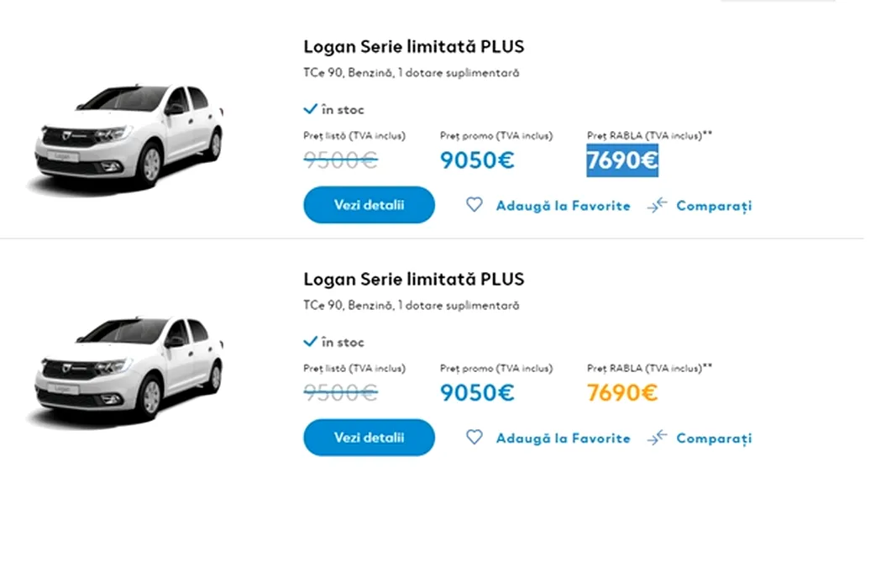Click the 'în stoc' checkmark in the second listing
This screenshot has height=588, width=886.
311,342
